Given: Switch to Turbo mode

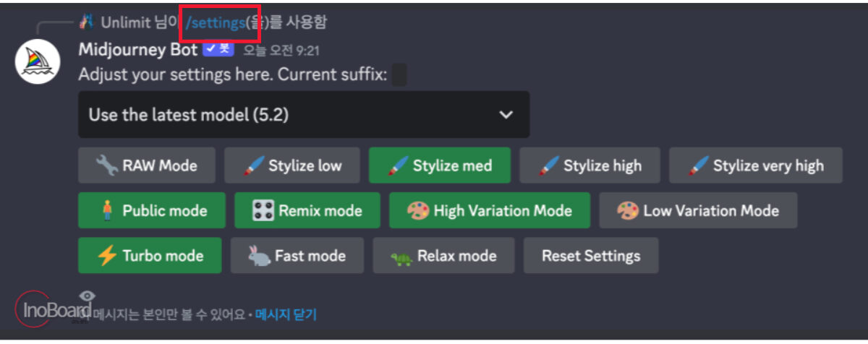Looking at the screenshot, I should (150, 256).
